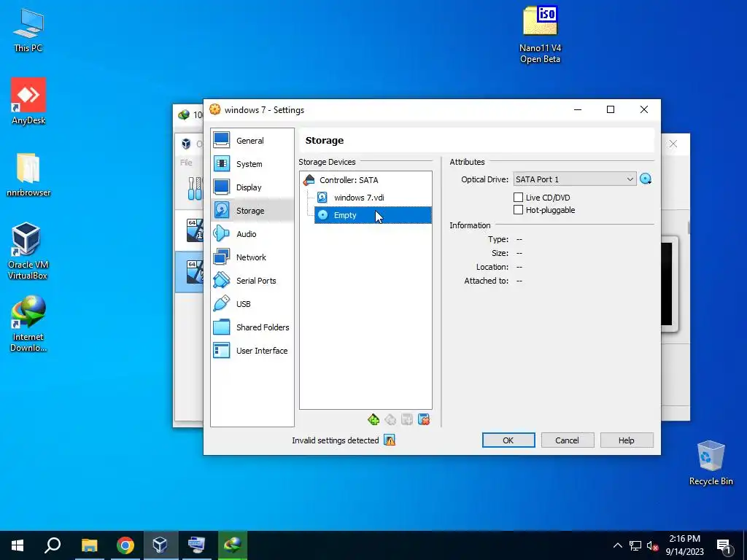Go to Audio settings
The image size is (747, 560).
[x=252, y=234]
